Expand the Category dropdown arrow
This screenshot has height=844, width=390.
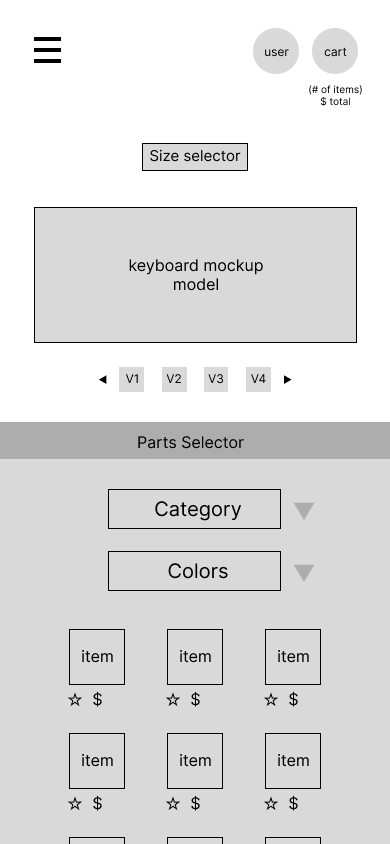304,511
